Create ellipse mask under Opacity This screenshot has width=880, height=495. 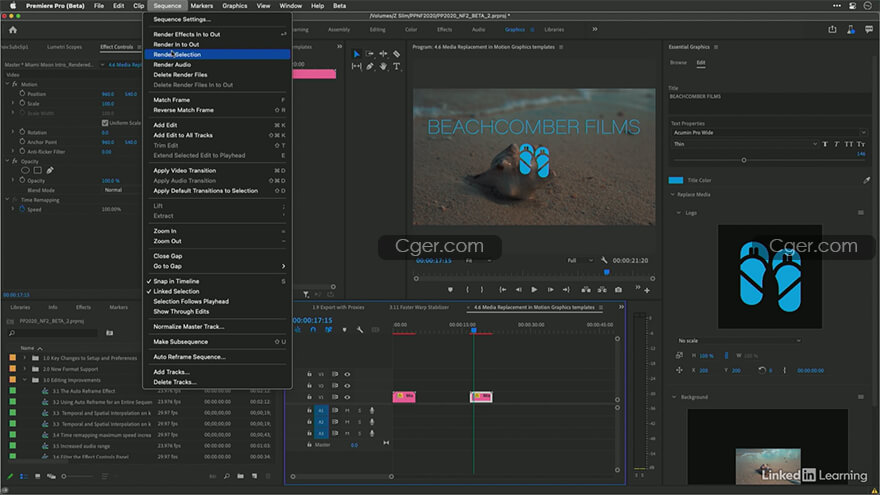click(25, 170)
